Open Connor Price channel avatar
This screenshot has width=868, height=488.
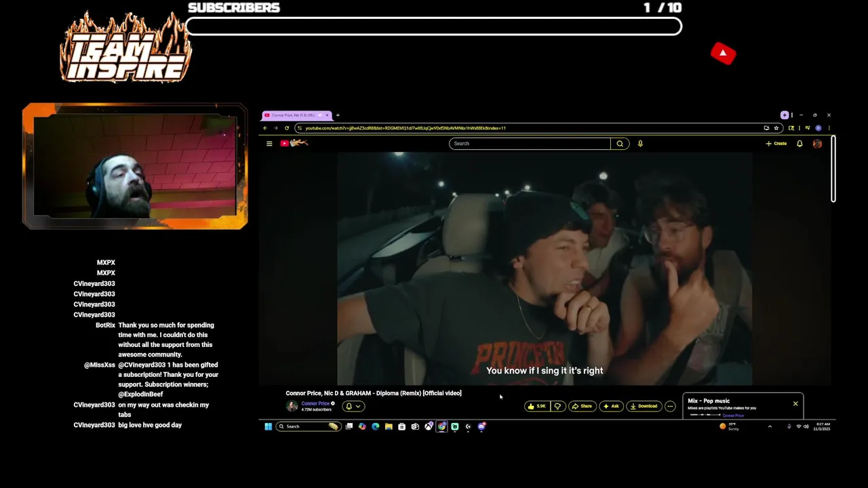tap(292, 406)
